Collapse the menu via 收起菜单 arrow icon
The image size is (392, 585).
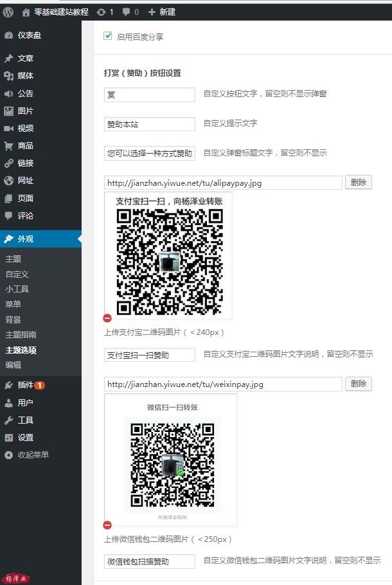pyautogui.click(x=8, y=455)
